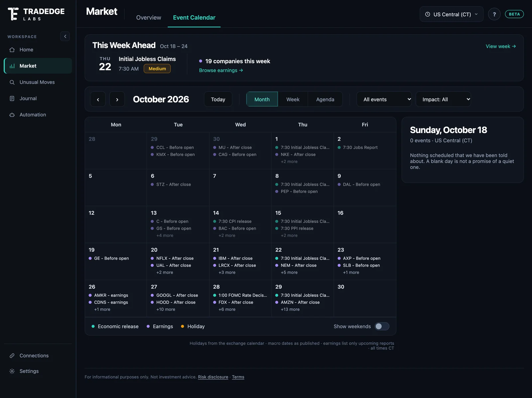The height and width of the screenshot is (398, 532).
Task: Expand +4 more on October 13
Action: pos(165,235)
